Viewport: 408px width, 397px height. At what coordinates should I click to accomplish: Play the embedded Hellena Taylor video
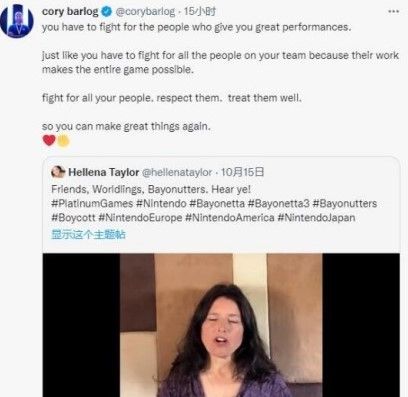pyautogui.click(x=221, y=325)
